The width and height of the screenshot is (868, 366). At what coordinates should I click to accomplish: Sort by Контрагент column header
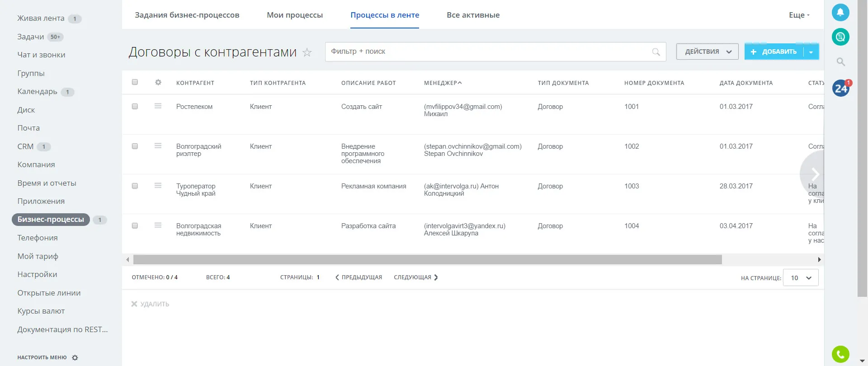[x=195, y=83]
